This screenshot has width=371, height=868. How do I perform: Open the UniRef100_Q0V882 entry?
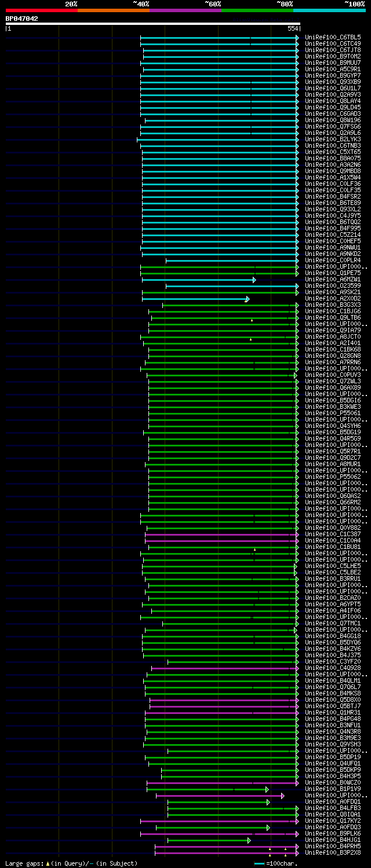[333, 528]
